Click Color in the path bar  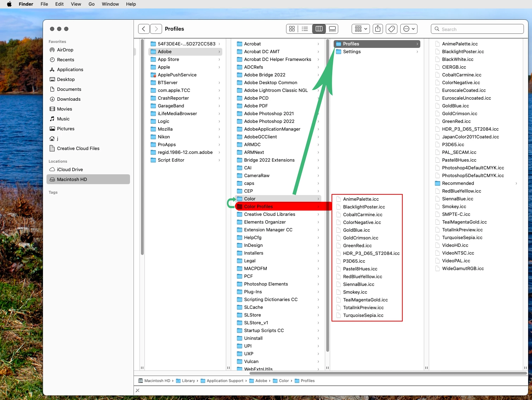[281, 381]
